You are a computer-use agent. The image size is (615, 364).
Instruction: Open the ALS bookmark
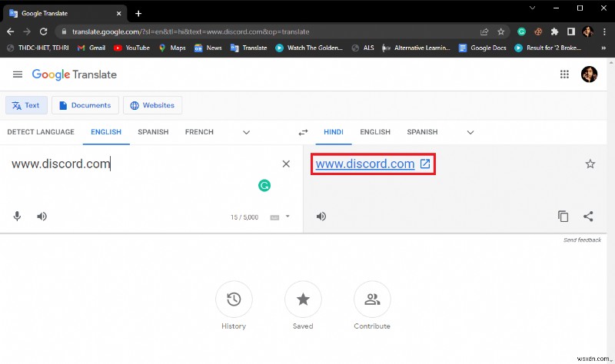click(x=363, y=48)
